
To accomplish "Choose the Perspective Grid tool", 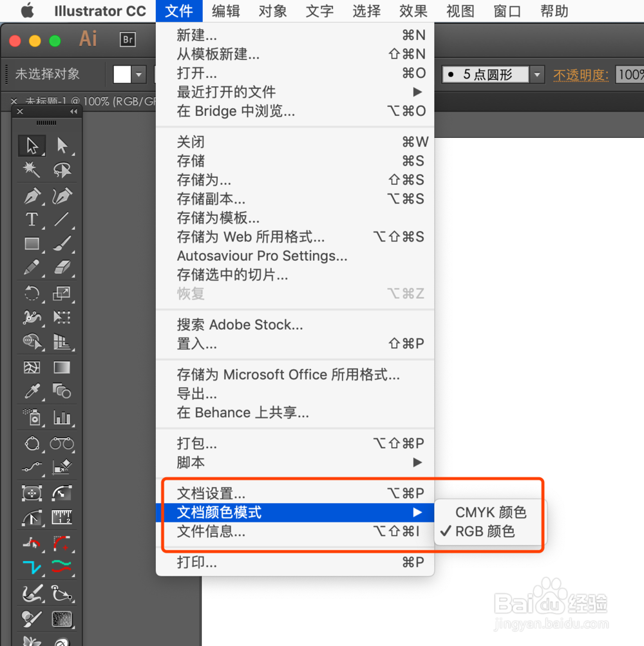I will [62, 341].
